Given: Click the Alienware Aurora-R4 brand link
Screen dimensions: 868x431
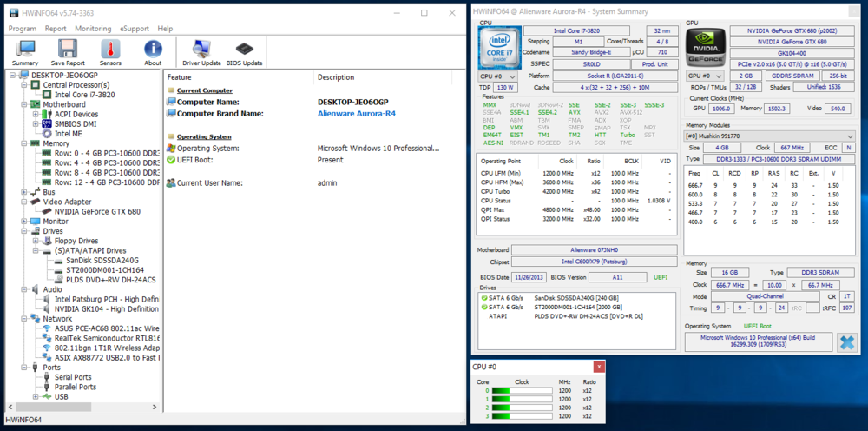Looking at the screenshot, I should (356, 113).
